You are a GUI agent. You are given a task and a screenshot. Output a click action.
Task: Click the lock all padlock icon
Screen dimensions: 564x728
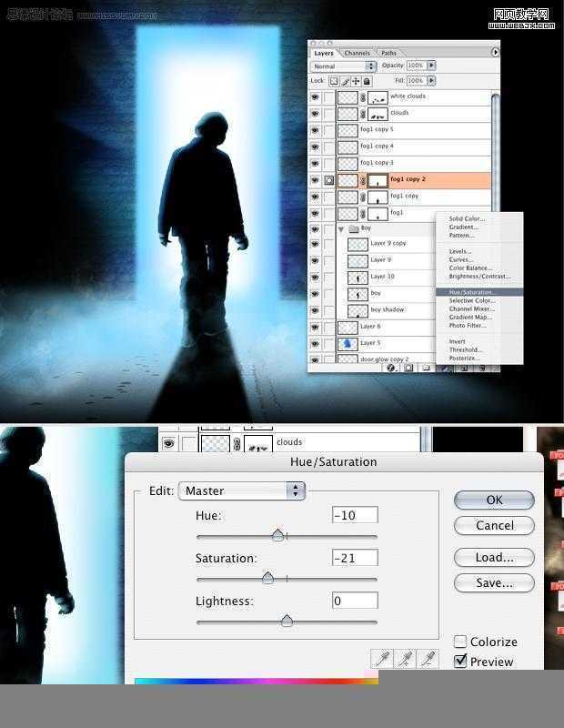[367, 81]
